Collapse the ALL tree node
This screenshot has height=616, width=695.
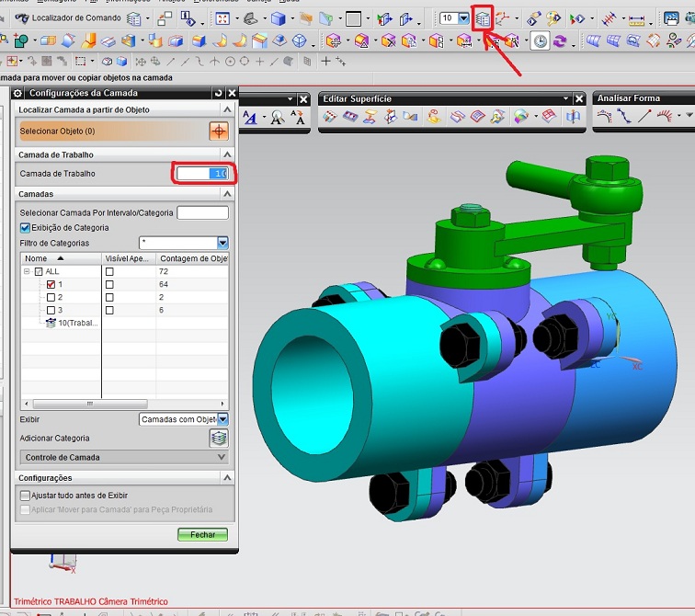click(x=27, y=271)
